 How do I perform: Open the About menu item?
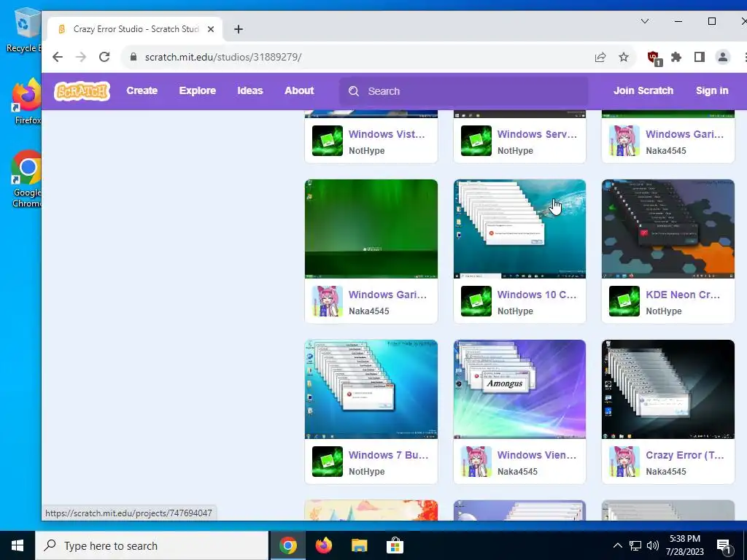click(299, 90)
